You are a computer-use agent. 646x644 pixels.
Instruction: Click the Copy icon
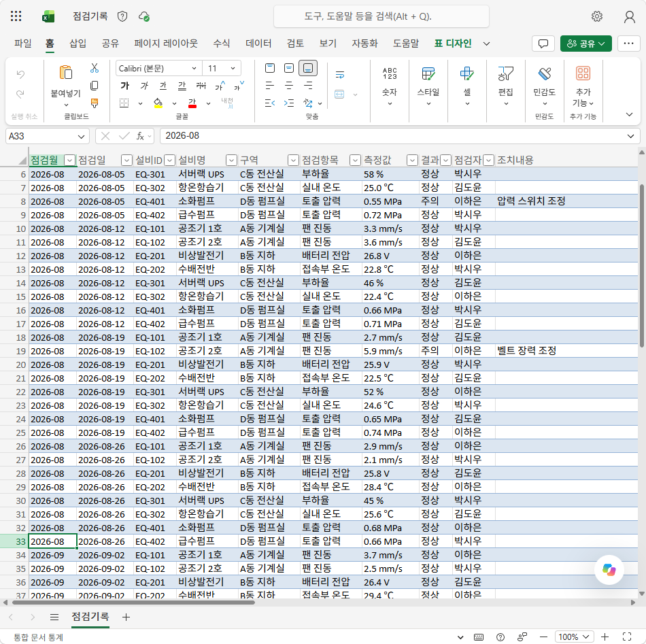click(x=95, y=86)
